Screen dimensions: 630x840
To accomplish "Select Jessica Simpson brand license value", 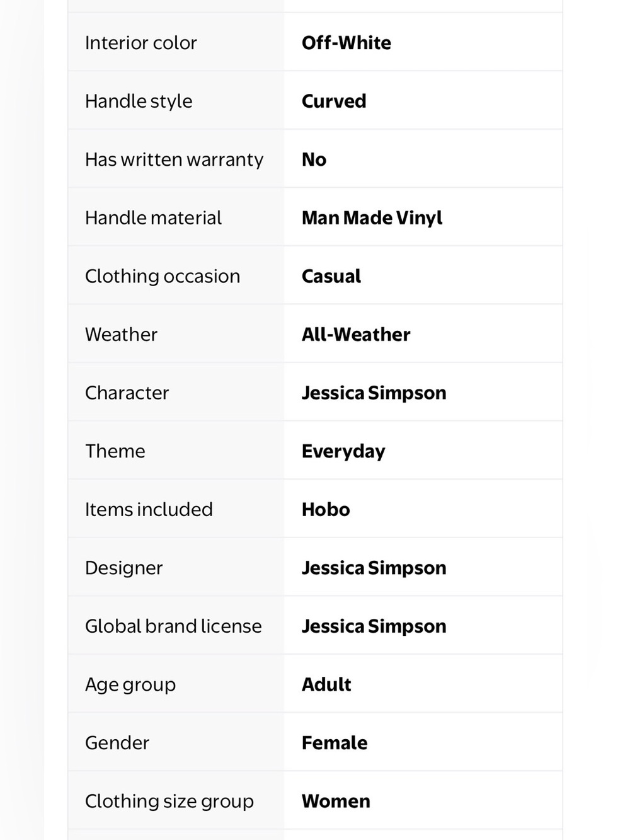I will (374, 626).
